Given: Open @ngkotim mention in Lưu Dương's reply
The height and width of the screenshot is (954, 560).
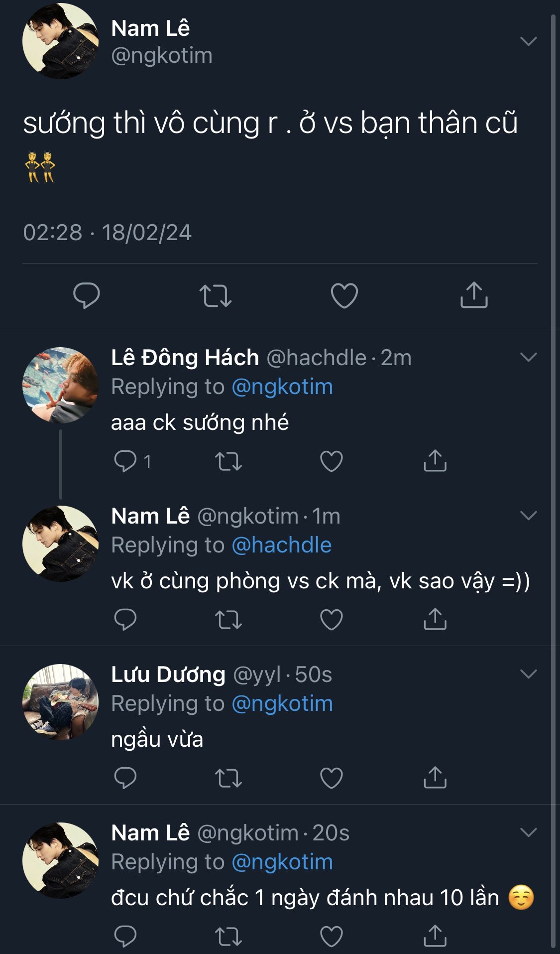Looking at the screenshot, I should point(282,703).
